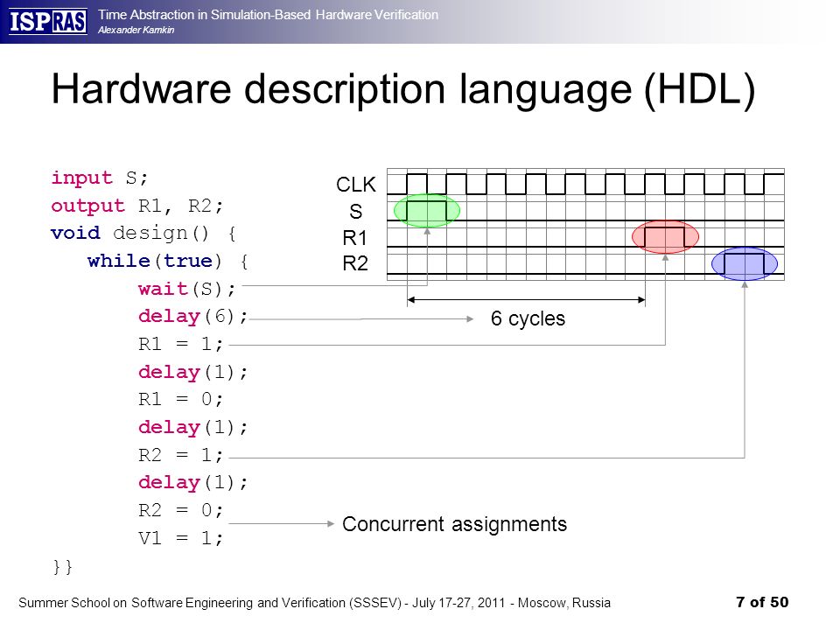
Task: Click author name 'Alexander Kamkin'
Action: 136,30
